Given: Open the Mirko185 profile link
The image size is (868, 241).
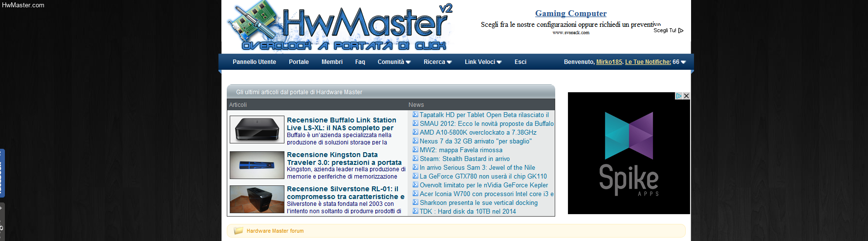Looking at the screenshot, I should (x=609, y=62).
